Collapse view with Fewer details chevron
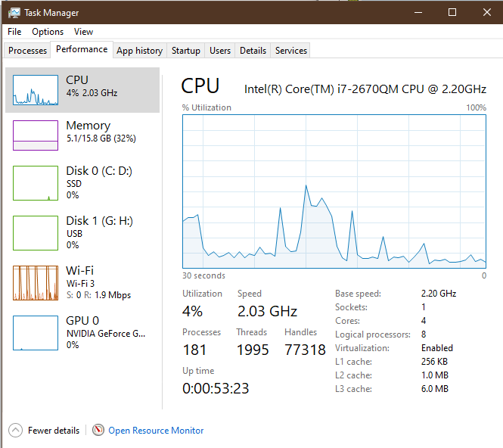The height and width of the screenshot is (448, 503). pyautogui.click(x=16, y=431)
